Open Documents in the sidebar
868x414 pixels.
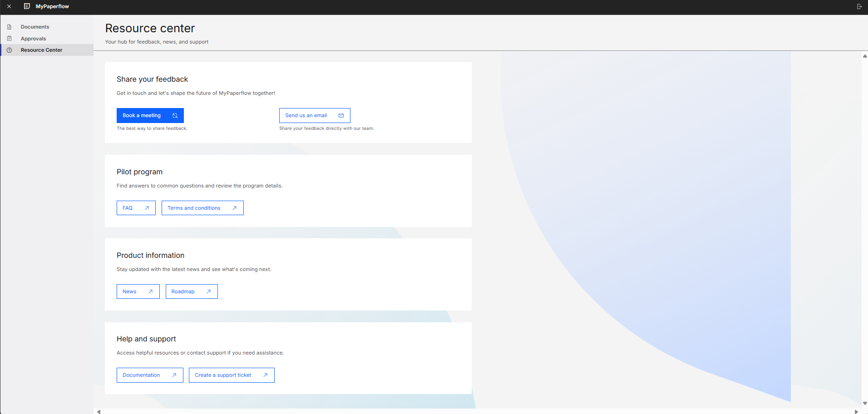coord(47,27)
